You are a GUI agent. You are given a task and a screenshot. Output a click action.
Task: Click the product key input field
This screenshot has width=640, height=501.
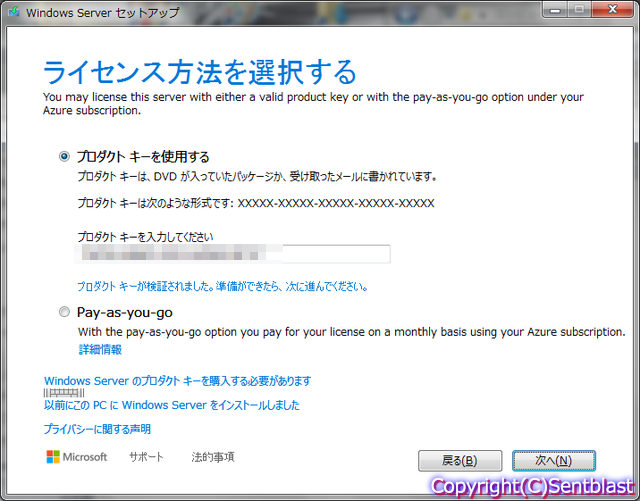point(233,254)
